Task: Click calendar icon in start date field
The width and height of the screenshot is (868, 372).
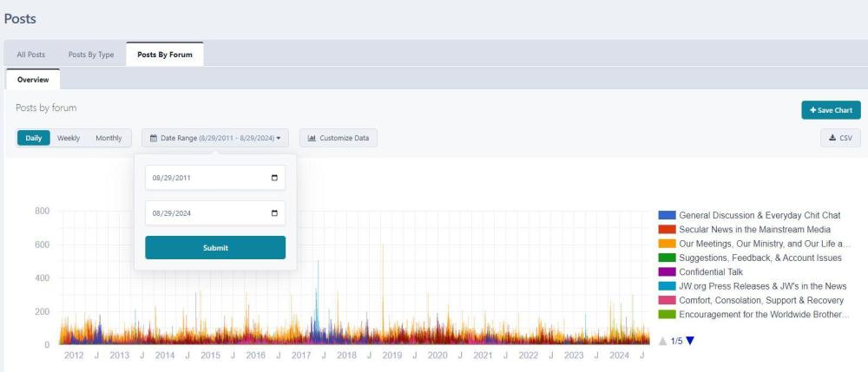Action: click(x=274, y=178)
